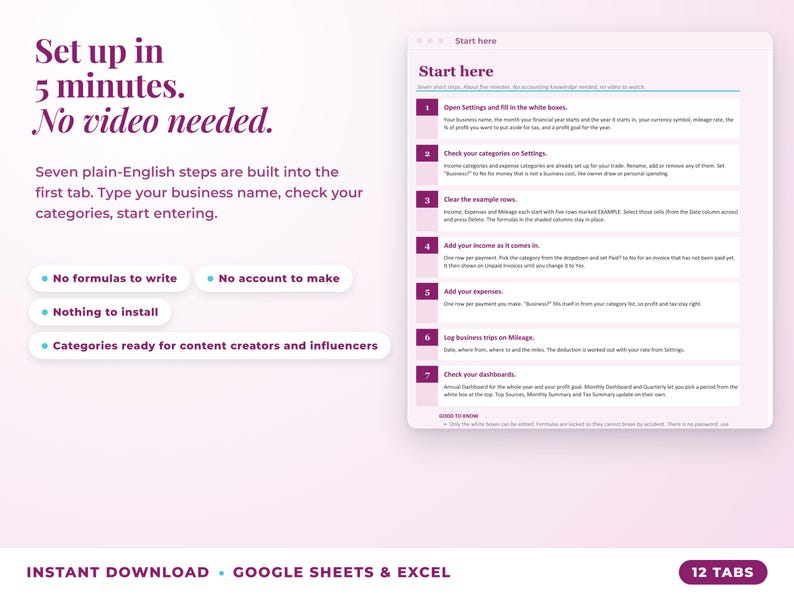Click the 'INSTANT DOWNLOAD' footer text
794x596 pixels.
tap(117, 572)
